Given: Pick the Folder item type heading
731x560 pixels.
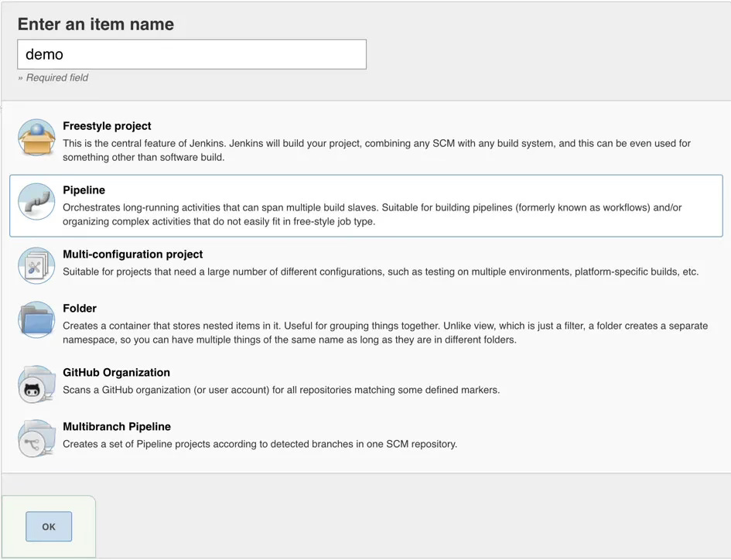Looking at the screenshot, I should pyautogui.click(x=80, y=308).
